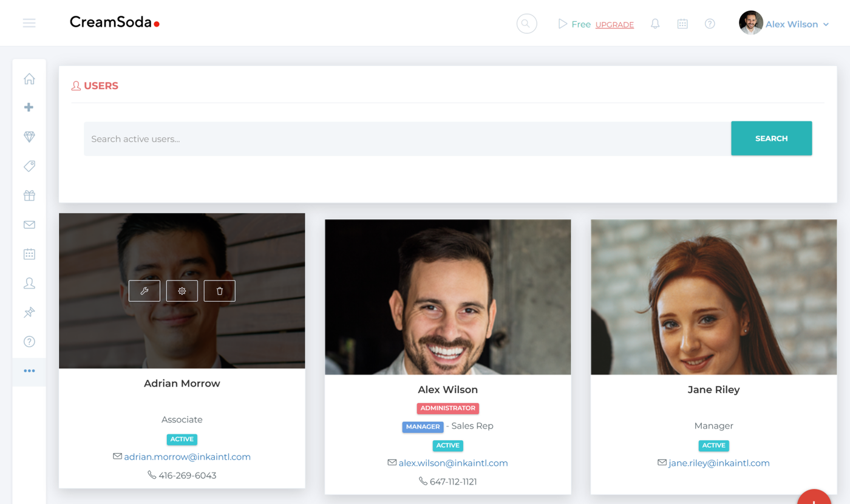Click the Manager title on Jane's card
850x504 pixels.
[714, 426]
